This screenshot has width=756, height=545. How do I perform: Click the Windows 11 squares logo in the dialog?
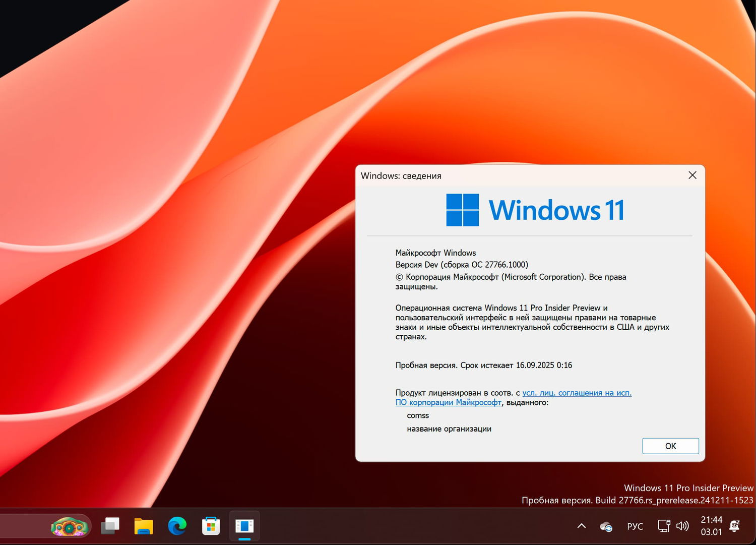click(x=462, y=209)
